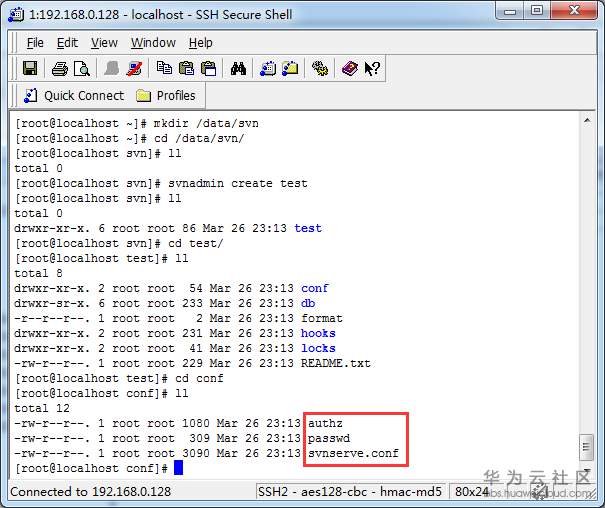
Task: Minimize the SSH Secure Shell window
Action: point(510,11)
